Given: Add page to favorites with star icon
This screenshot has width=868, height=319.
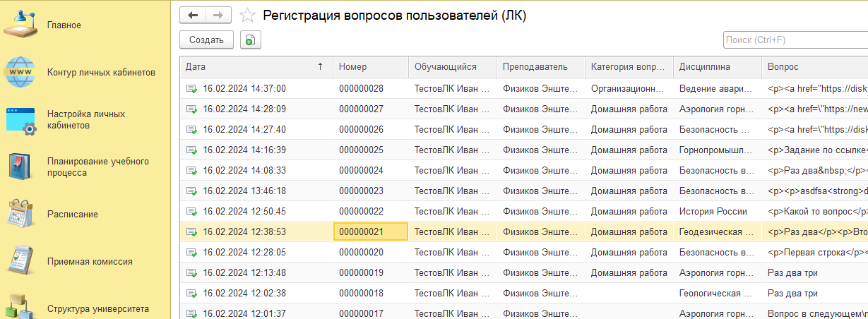Looking at the screenshot, I should (x=247, y=15).
